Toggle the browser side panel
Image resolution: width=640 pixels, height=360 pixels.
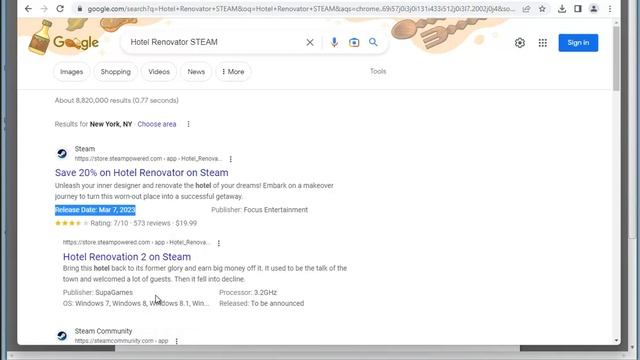pyautogui.click(x=578, y=9)
